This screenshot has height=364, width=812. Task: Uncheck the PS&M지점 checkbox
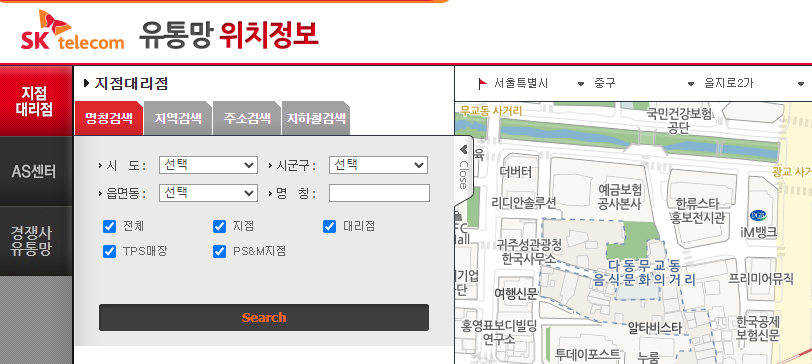click(x=220, y=252)
